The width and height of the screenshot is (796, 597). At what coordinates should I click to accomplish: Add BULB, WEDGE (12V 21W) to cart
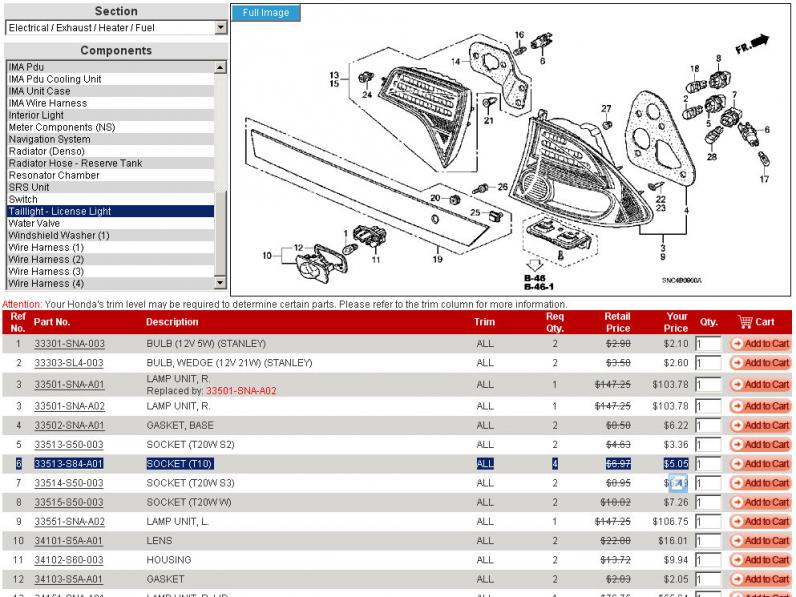[x=760, y=363]
